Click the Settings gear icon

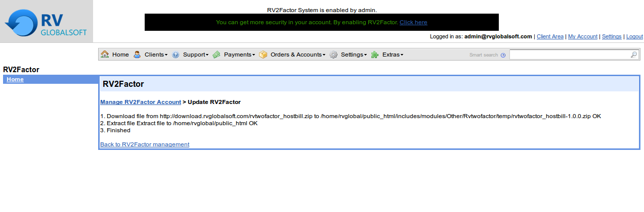pos(333,55)
